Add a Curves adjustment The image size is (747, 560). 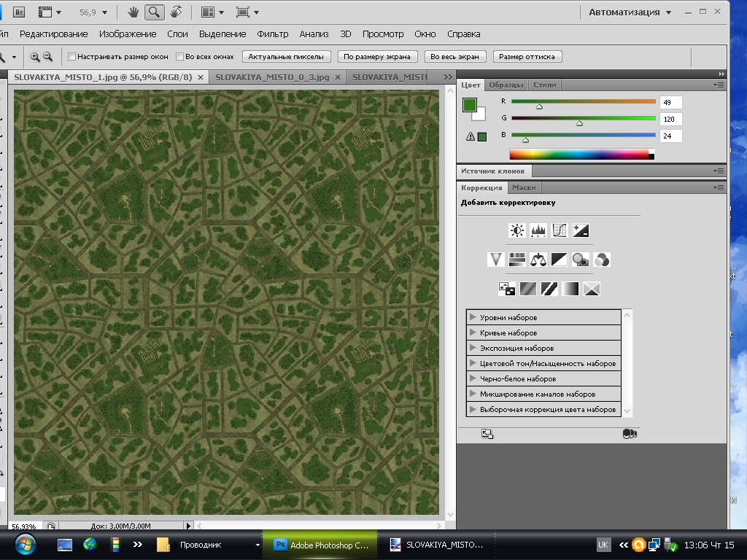[560, 230]
